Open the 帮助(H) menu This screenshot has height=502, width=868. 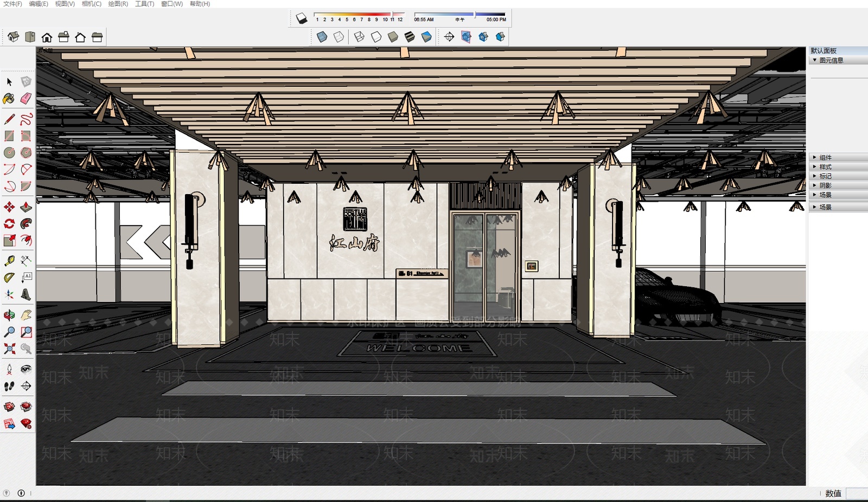200,4
